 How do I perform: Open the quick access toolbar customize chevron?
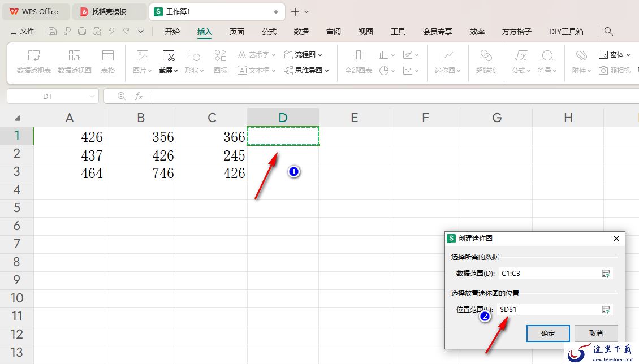click(x=141, y=31)
